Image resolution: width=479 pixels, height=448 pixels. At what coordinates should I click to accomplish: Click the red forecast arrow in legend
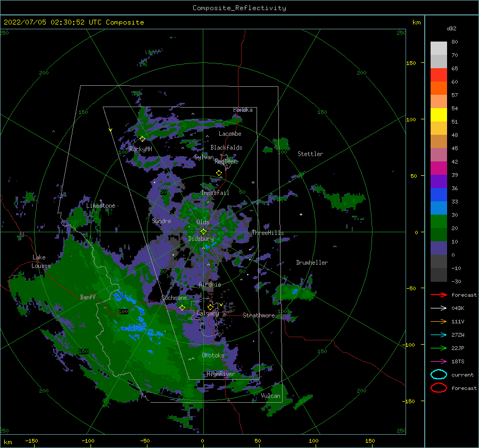coord(439,295)
